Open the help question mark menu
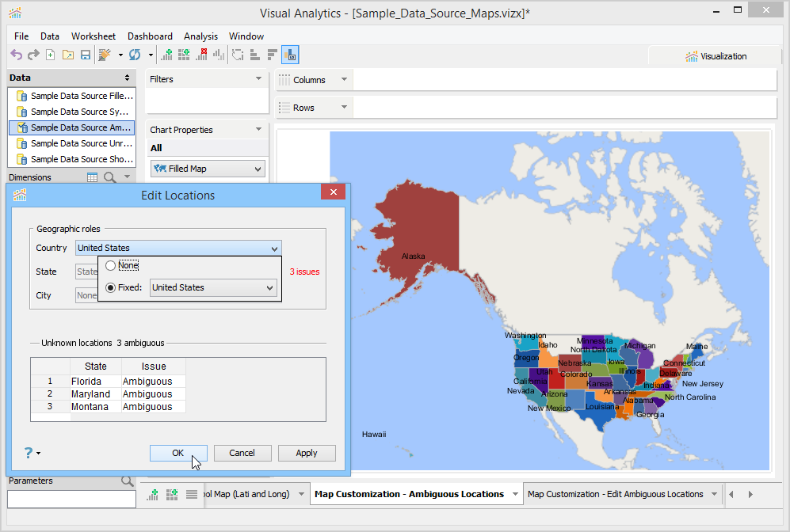The image size is (790, 532). 32,453
